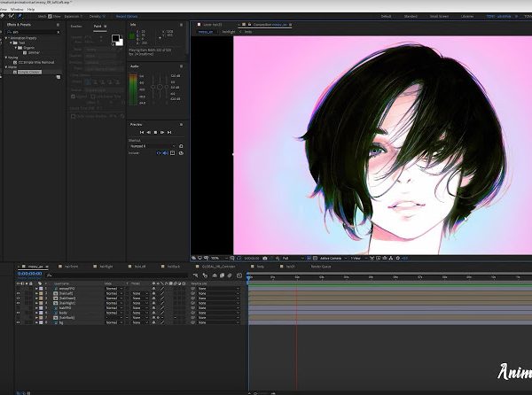Step forward one frame in Preview panel
The image size is (532, 395).
click(x=162, y=133)
